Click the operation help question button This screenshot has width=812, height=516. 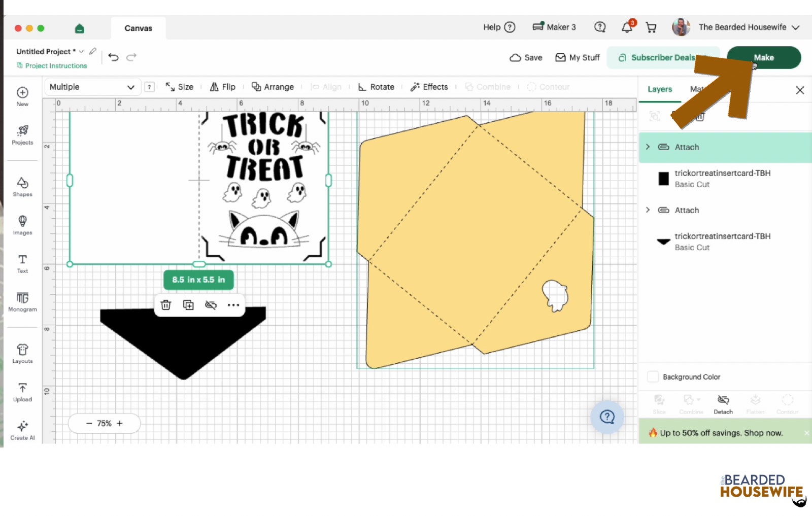149,87
